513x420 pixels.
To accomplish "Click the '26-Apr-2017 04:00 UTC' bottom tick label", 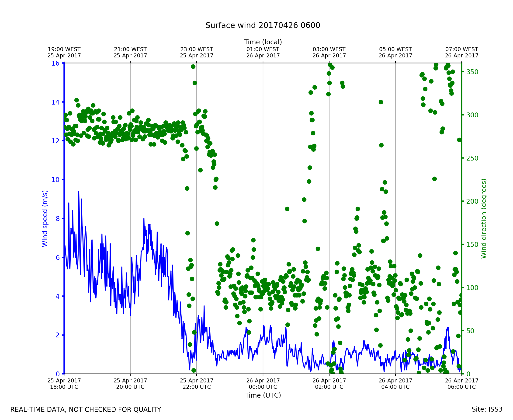I will [x=395, y=384].
